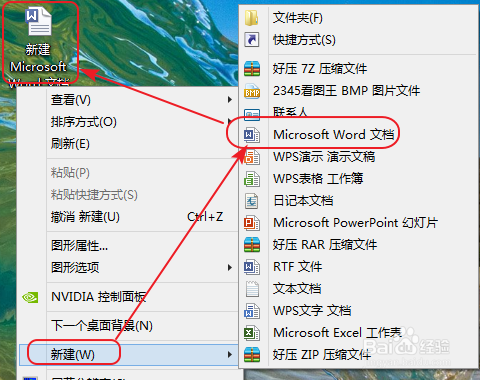Click the blank page icon beside 文本文档
Viewport: 480px width, 380px height.
252,289
